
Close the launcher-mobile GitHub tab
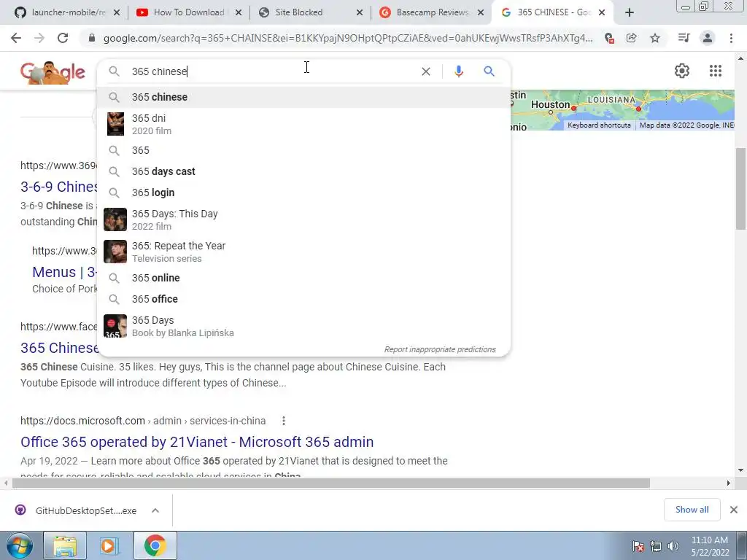tap(117, 12)
